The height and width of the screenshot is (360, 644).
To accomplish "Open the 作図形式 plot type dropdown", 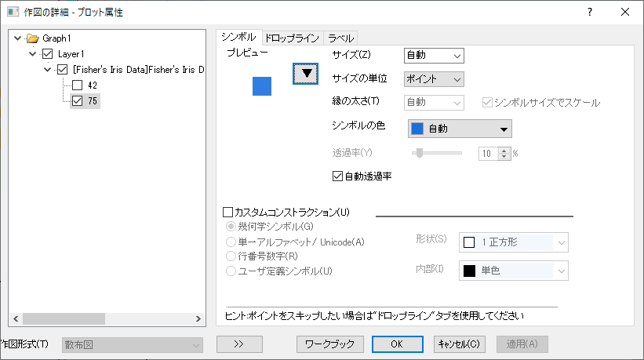I will (x=133, y=345).
